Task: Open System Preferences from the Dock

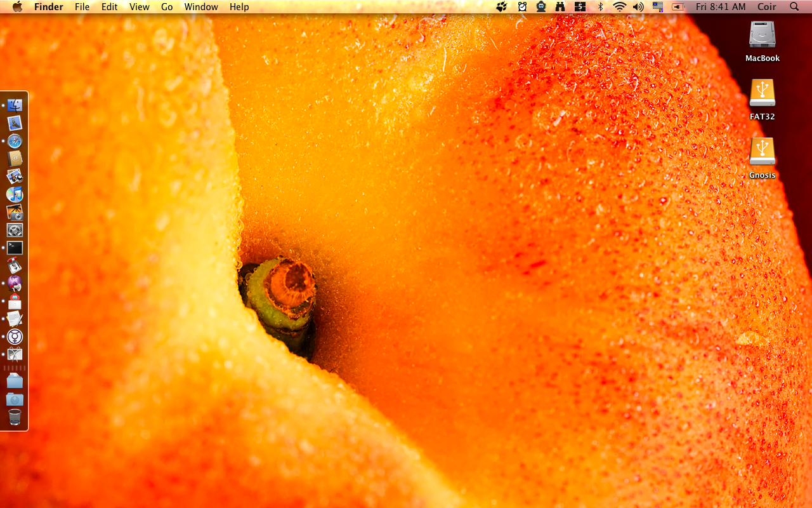Action: [x=15, y=230]
